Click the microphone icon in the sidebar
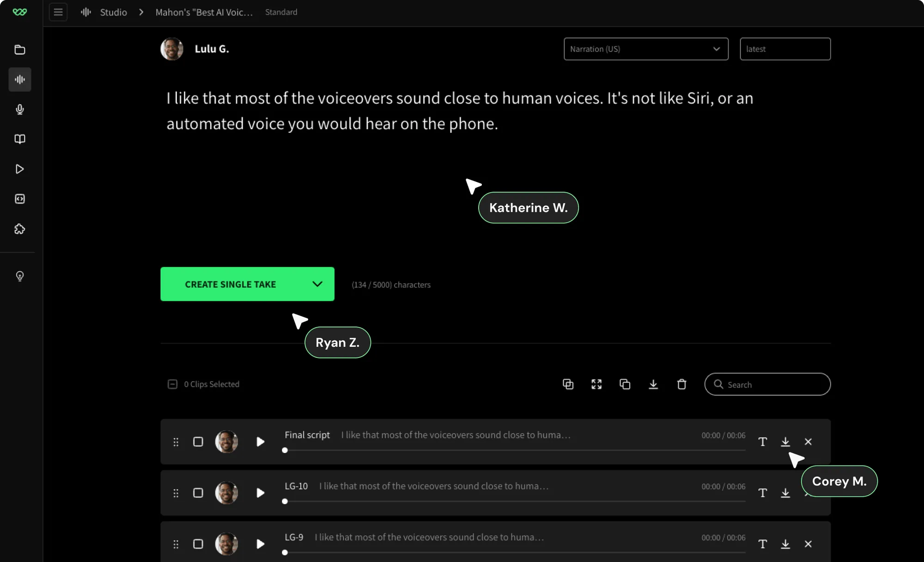Image resolution: width=924 pixels, height=562 pixels. 19,109
